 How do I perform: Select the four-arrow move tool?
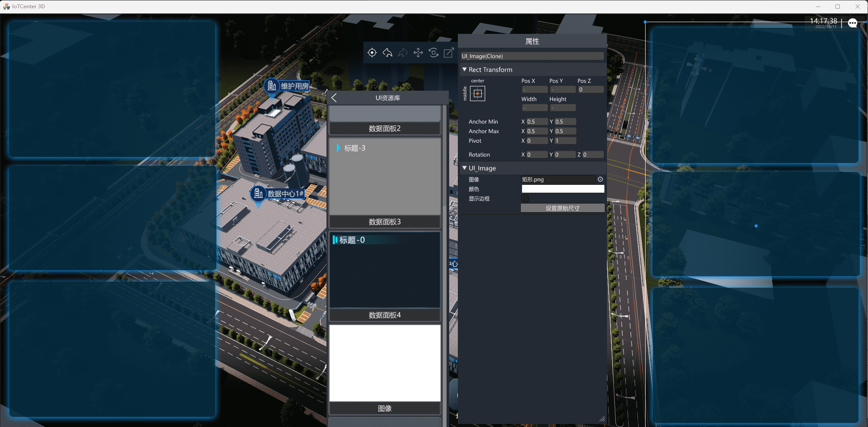coord(418,53)
